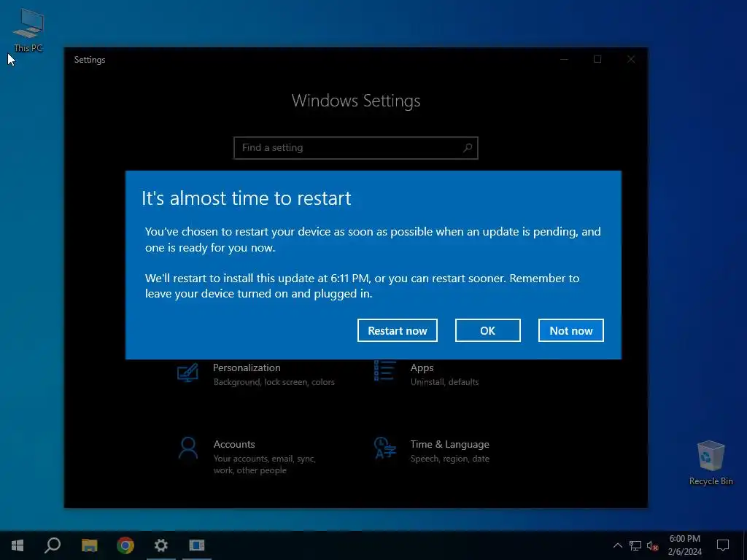747x560 pixels.
Task: Click 'Uninstall, defaults' description text
Action: [444, 382]
